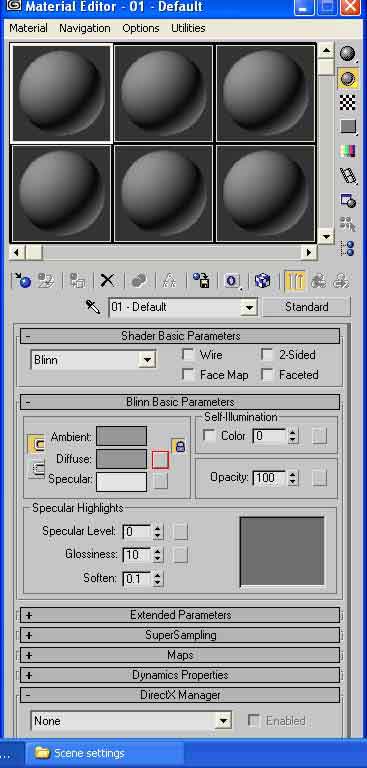Click the Reset Map/Mtl X icon
The height and width of the screenshot is (768, 367).
pyautogui.click(x=107, y=281)
